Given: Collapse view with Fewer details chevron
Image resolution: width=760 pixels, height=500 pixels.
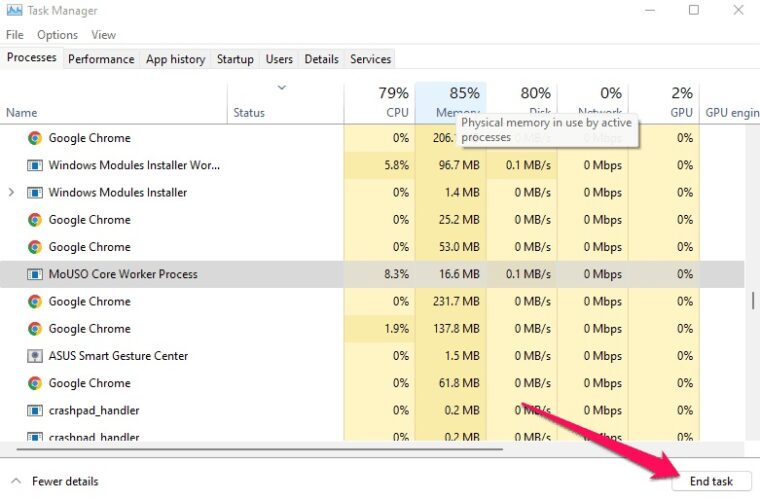Looking at the screenshot, I should coord(16,481).
